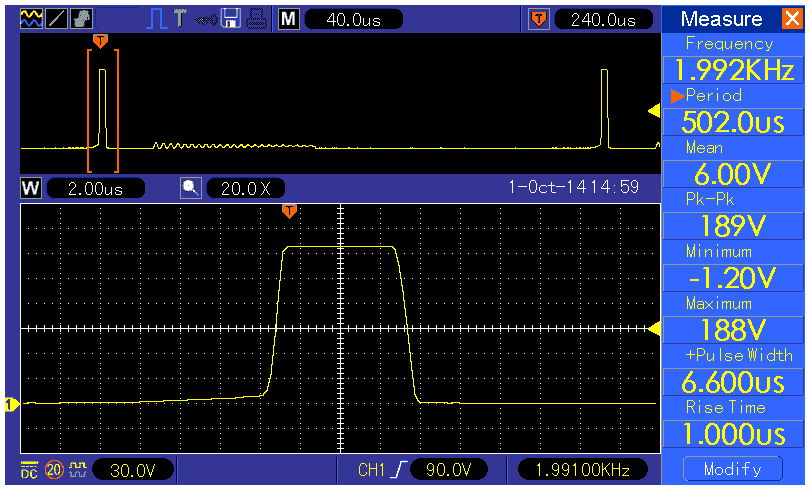Close the Measure panel with X
Image resolution: width=809 pixels, height=496 pixels.
(791, 19)
